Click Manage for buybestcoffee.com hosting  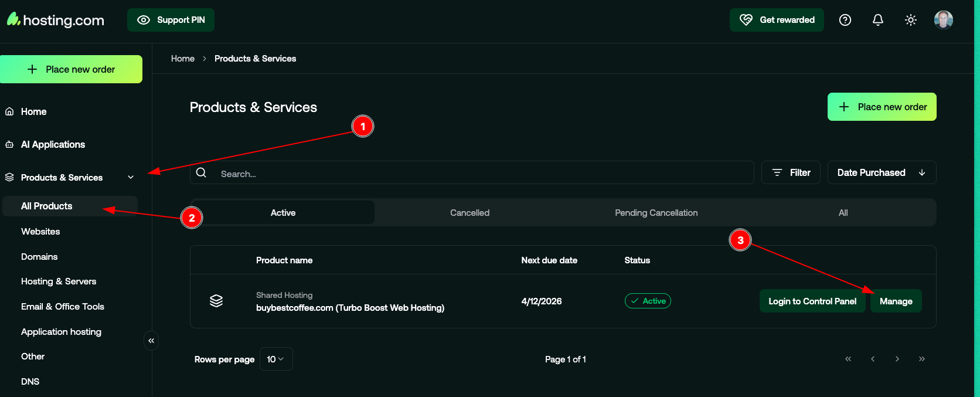click(896, 301)
